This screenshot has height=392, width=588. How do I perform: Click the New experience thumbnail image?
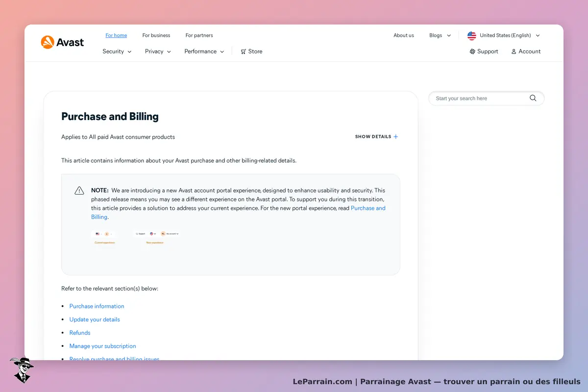[x=157, y=238]
